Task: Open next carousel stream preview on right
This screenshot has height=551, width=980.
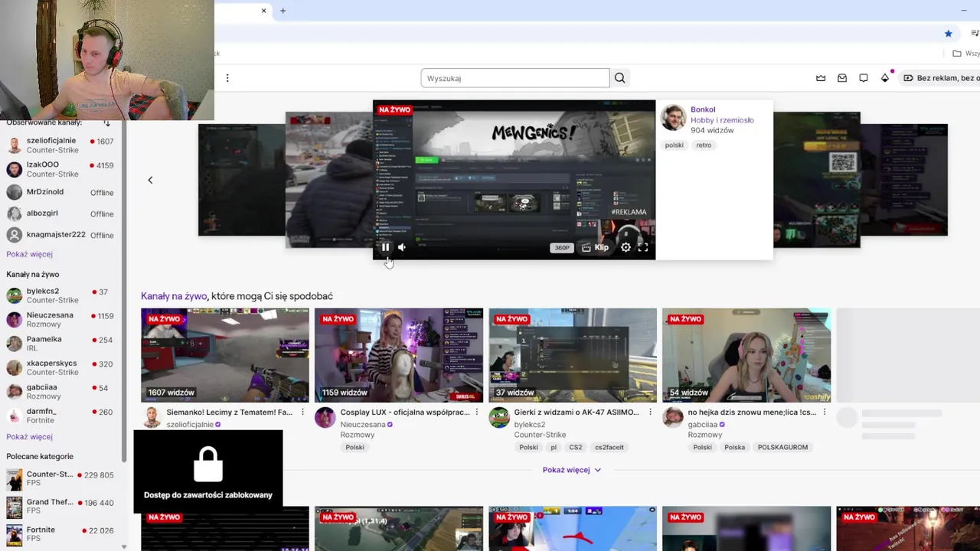Action: click(x=817, y=180)
